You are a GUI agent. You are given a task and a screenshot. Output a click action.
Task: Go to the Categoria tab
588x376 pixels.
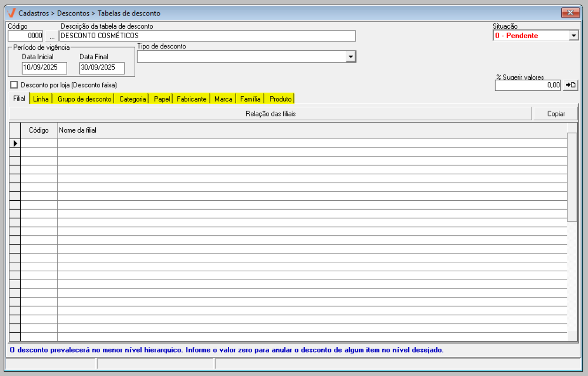coord(132,99)
